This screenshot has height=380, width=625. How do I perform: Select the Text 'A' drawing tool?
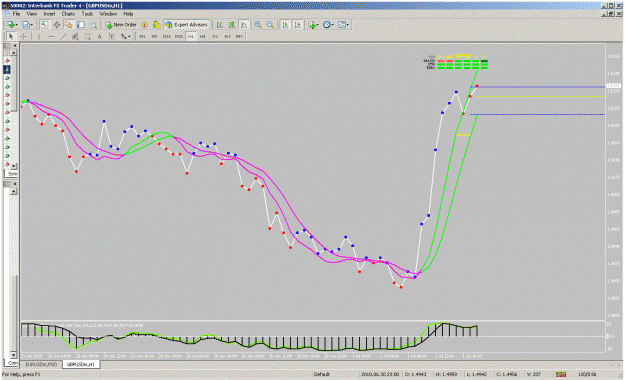click(x=99, y=36)
